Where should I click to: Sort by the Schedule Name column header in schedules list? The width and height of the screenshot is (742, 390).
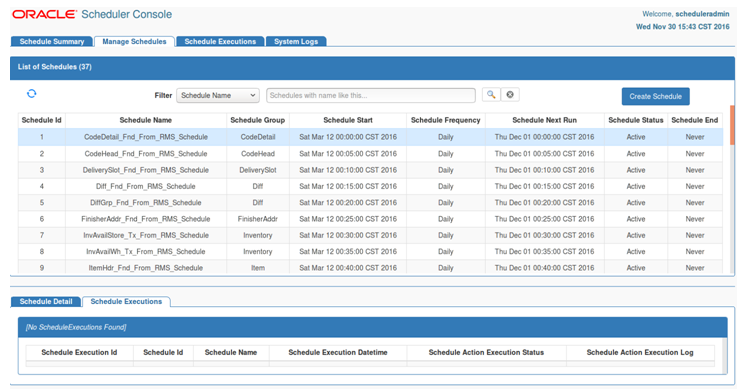[x=146, y=120]
